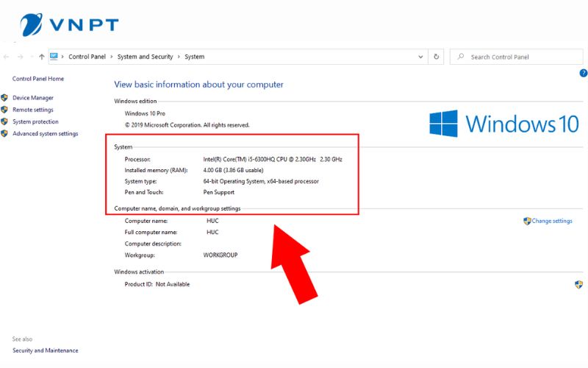The image size is (588, 368).
Task: Open Remote settings link
Action: click(33, 110)
